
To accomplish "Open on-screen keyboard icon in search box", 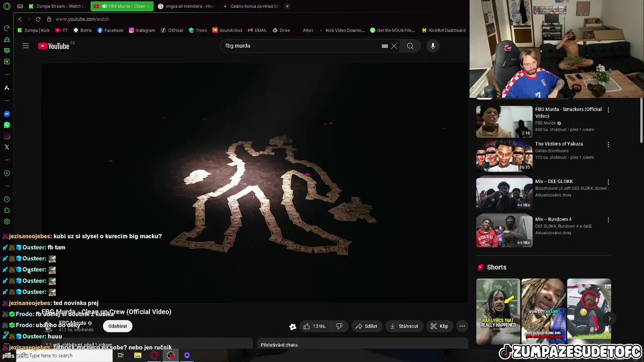I will coord(385,46).
